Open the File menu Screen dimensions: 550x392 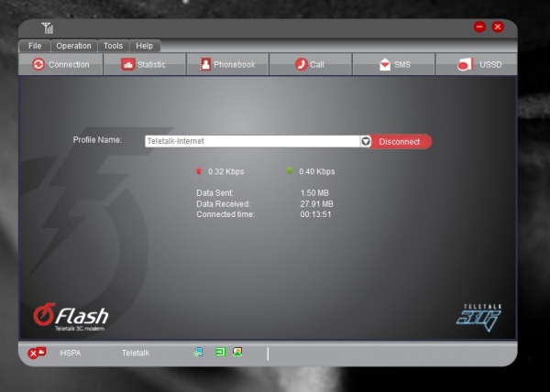(x=35, y=46)
